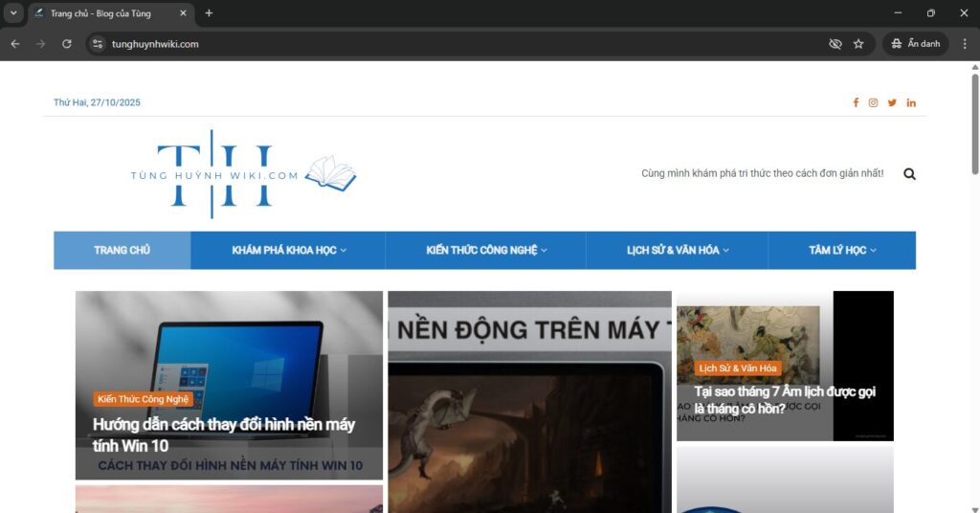Image resolution: width=980 pixels, height=513 pixels.
Task: Toggle third-party cookie blocking eye icon
Action: [835, 44]
